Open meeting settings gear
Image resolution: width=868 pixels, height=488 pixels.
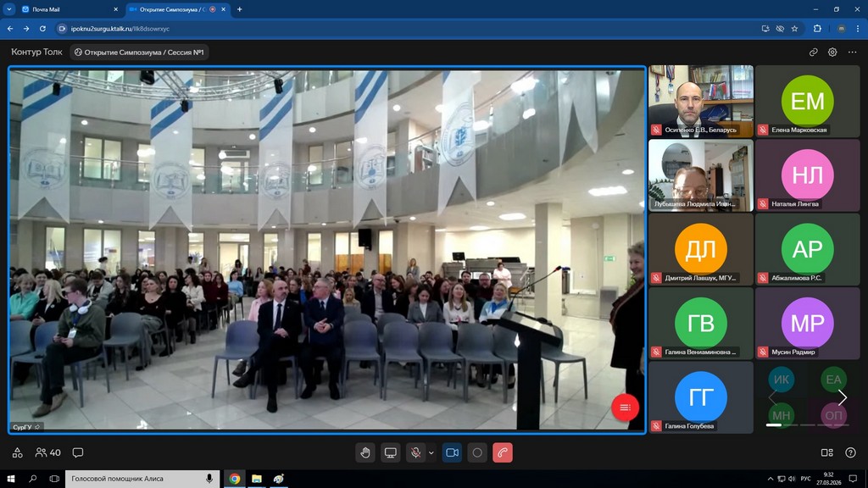pos(832,52)
